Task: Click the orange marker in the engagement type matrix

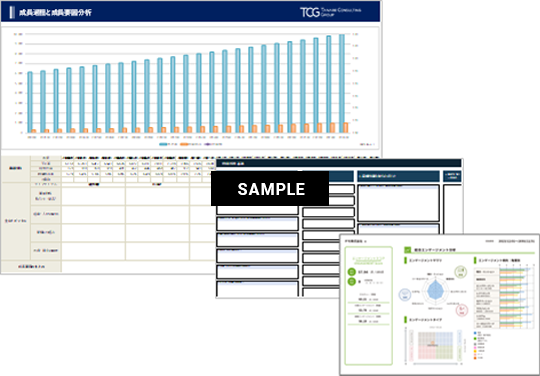Action: coord(433,343)
